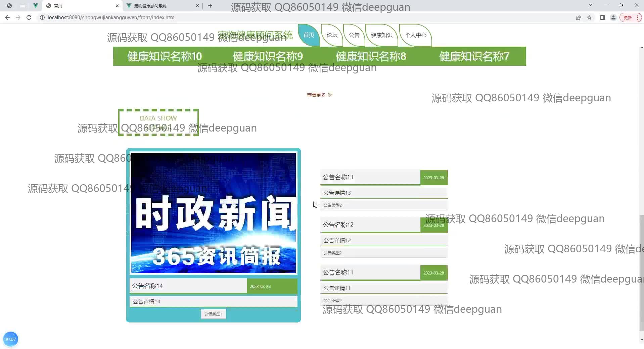Click the 公告详情12 row
Image resolution: width=644 pixels, height=349 pixels.
tap(384, 241)
